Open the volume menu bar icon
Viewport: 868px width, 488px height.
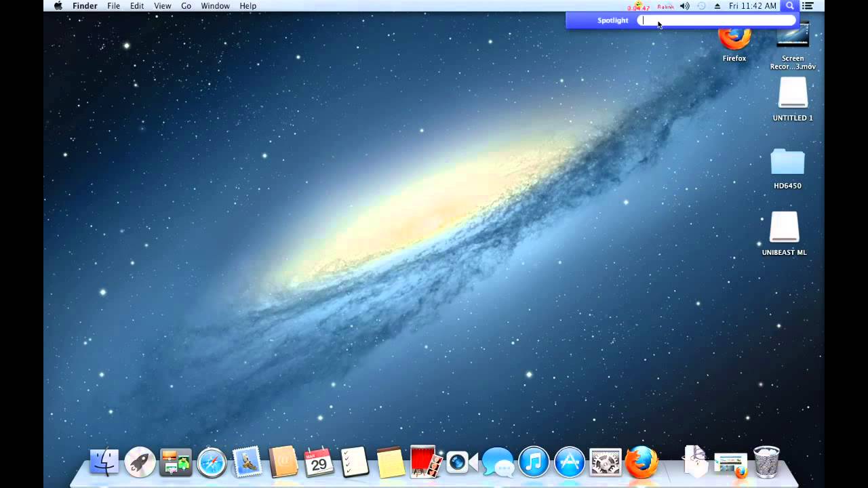[x=685, y=6]
